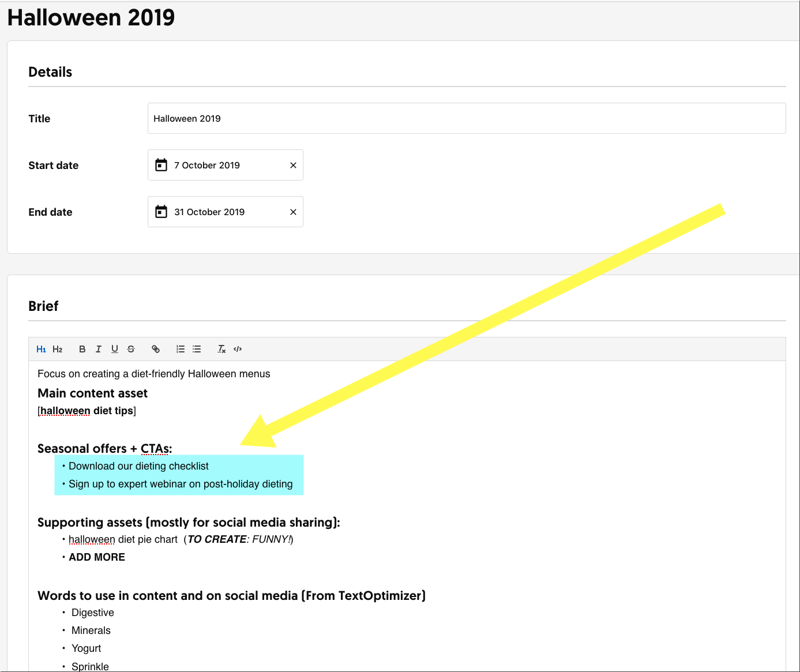The image size is (800, 672).
Task: Clear the Start date with X
Action: [x=293, y=166]
